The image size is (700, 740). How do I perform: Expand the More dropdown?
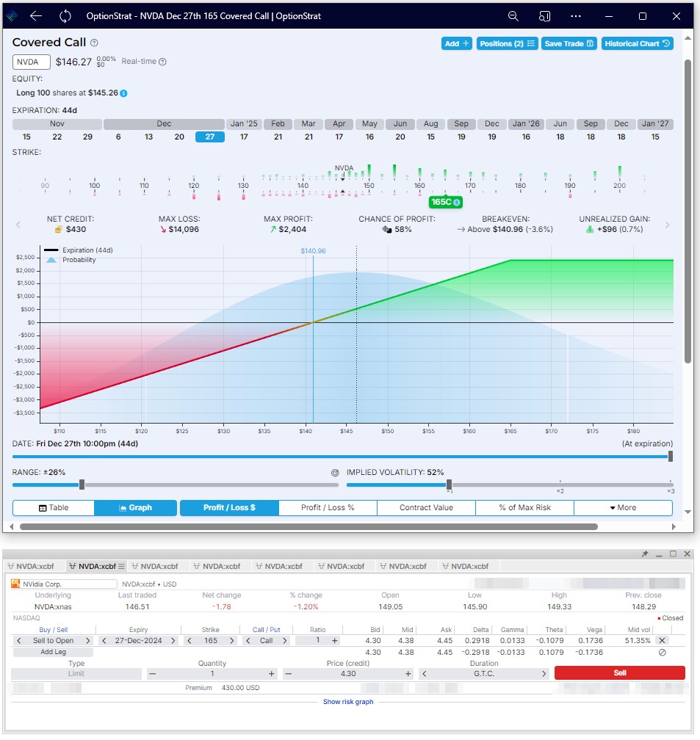[x=623, y=508]
